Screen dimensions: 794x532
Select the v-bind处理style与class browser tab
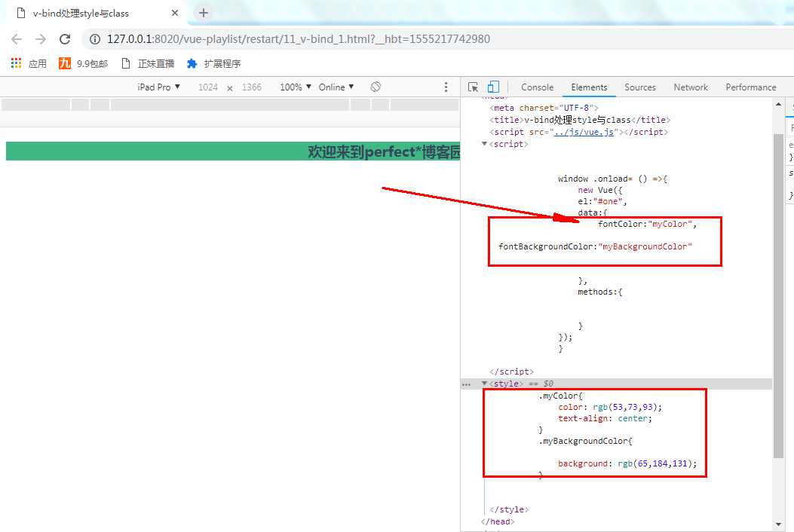(94, 13)
